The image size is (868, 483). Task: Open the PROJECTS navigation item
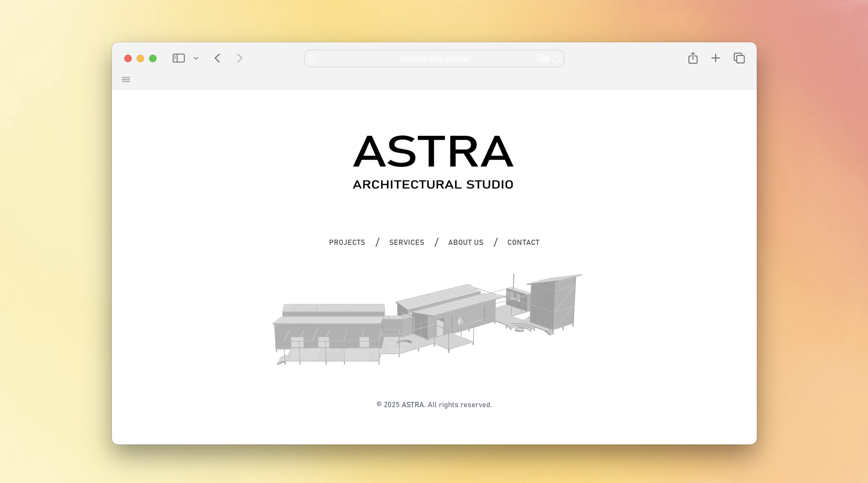(347, 242)
